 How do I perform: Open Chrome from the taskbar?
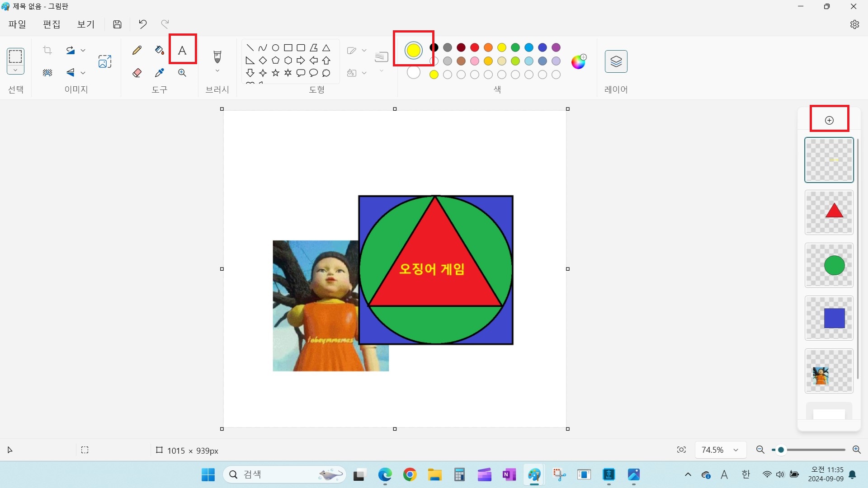410,474
